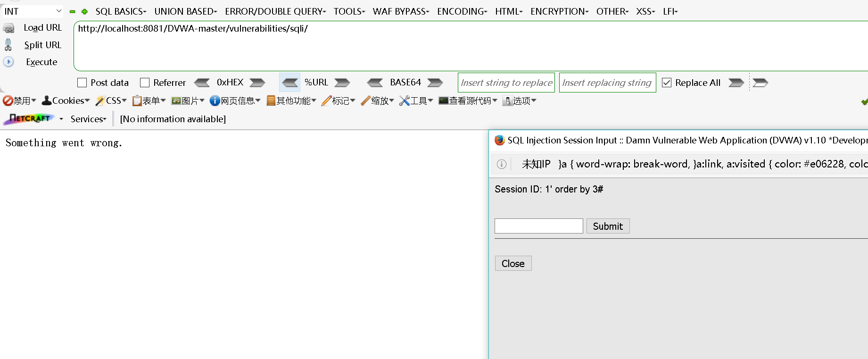Open the SQL BASICS menu

pos(121,11)
